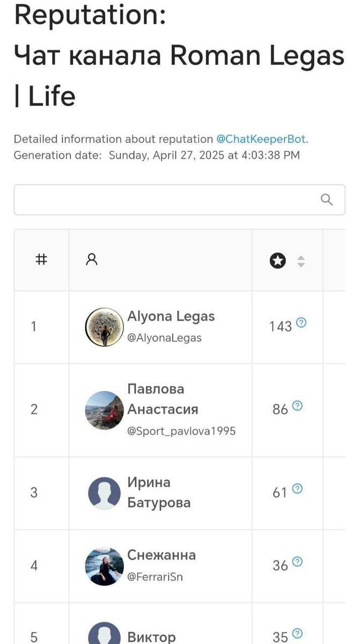Click Павлова Анастасия's avatar photo
Viewport: 359px width, 644px height.
coord(104,410)
